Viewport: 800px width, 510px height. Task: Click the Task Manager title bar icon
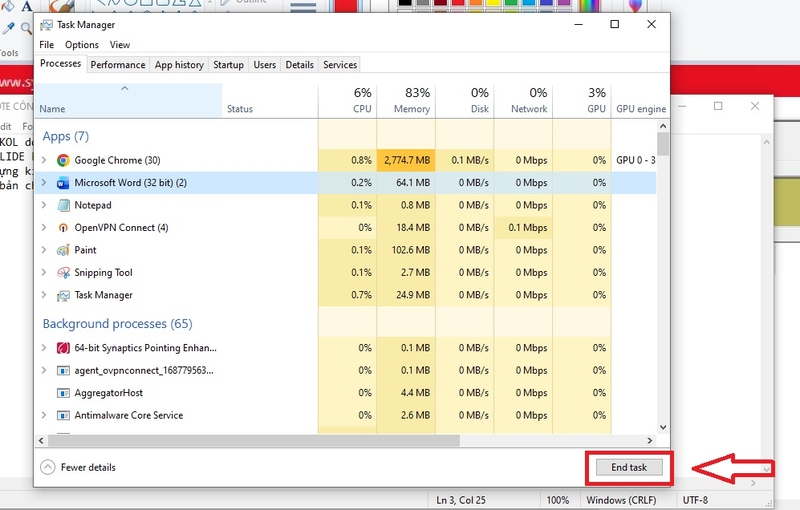coord(46,24)
